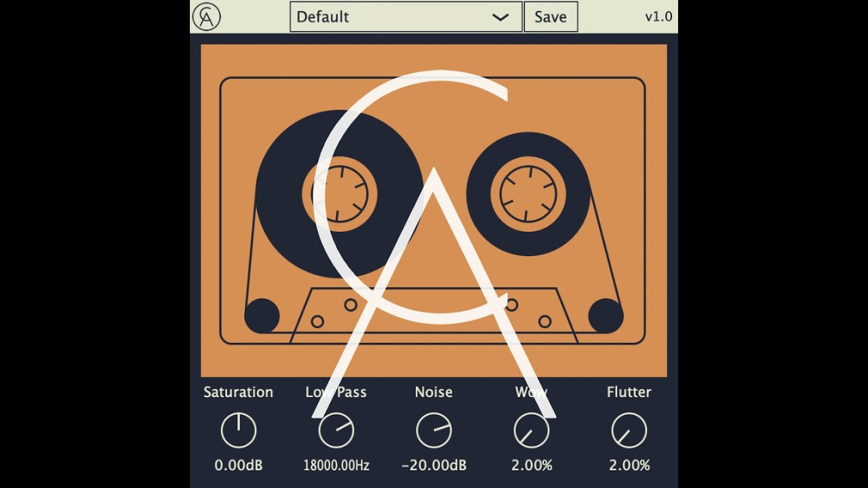
Task: Click the Saturation label
Action: coord(239,392)
